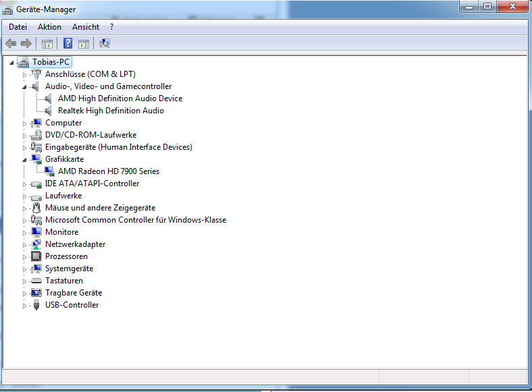Viewport: 532px width, 392px height.
Task: Click the Tragbare Geräte icon
Action: 36,293
